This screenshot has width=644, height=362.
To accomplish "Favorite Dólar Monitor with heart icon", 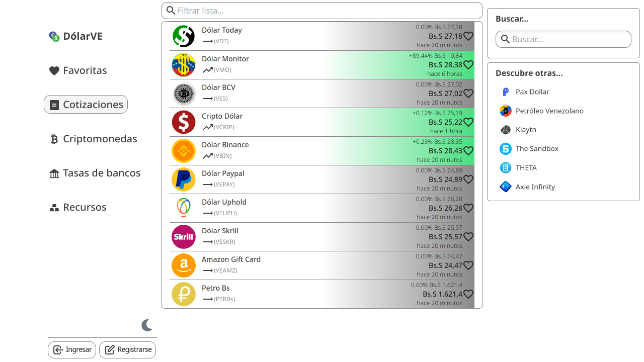I will click(x=468, y=65).
